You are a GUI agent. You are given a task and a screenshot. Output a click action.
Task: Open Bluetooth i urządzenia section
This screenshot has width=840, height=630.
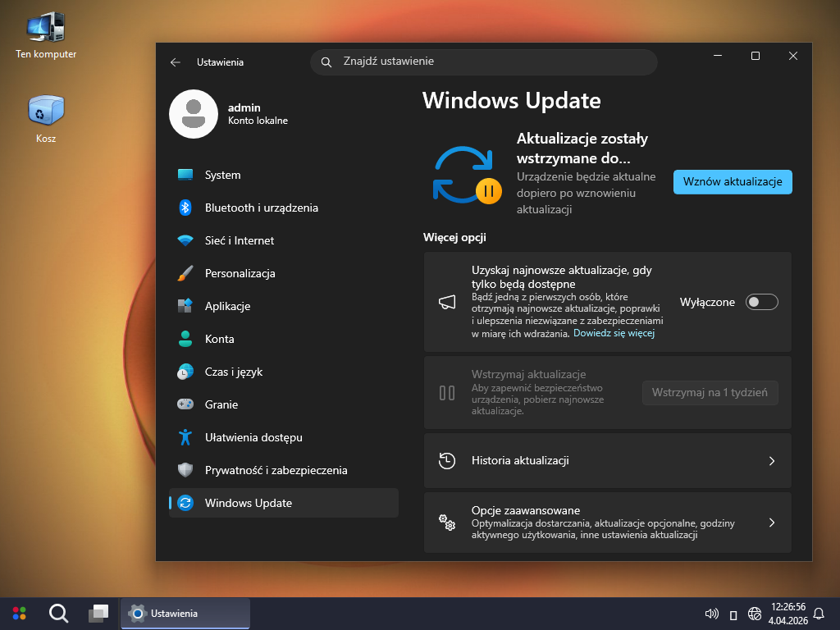click(x=261, y=208)
